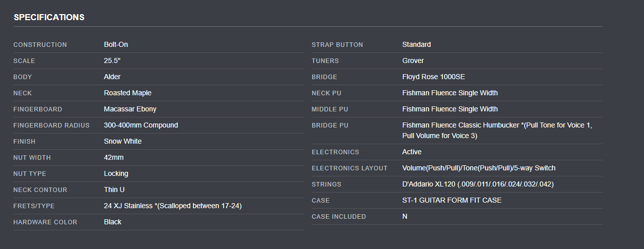The image size is (644, 249).
Task: Click the ELECTRONICS LAYOUT label
Action: (349, 168)
